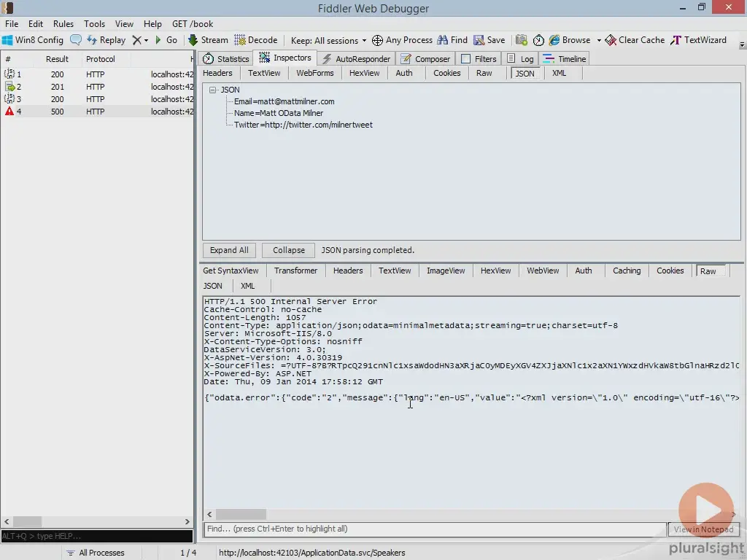Click the View in Notepad button

tap(704, 529)
